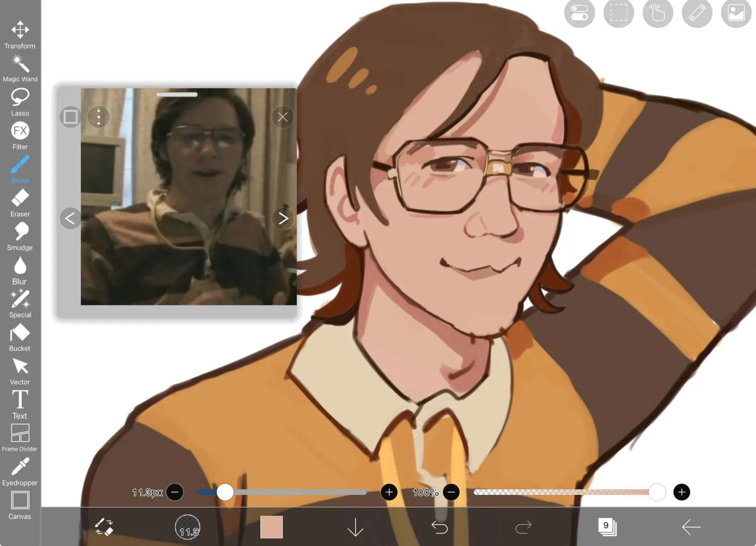
Task: Select the ruler icon in top toolbar
Action: click(x=696, y=13)
